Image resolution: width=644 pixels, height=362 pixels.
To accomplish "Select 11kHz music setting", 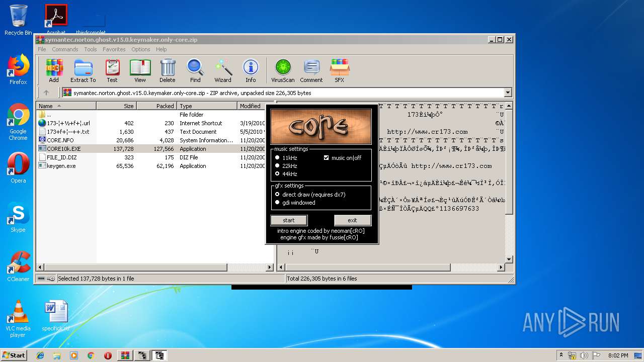I will click(287, 158).
